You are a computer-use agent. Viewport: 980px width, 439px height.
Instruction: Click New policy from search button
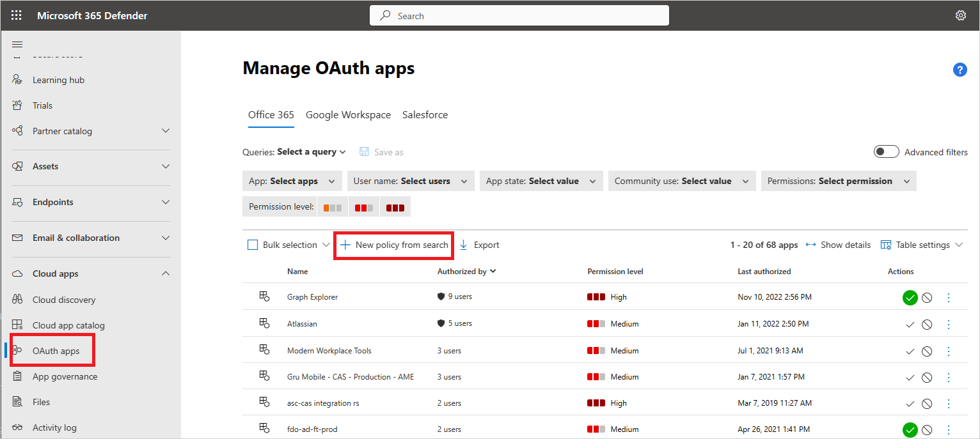point(394,245)
